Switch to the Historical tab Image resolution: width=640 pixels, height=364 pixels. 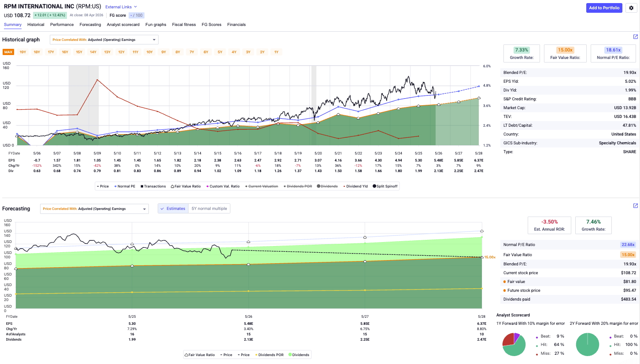36,25
